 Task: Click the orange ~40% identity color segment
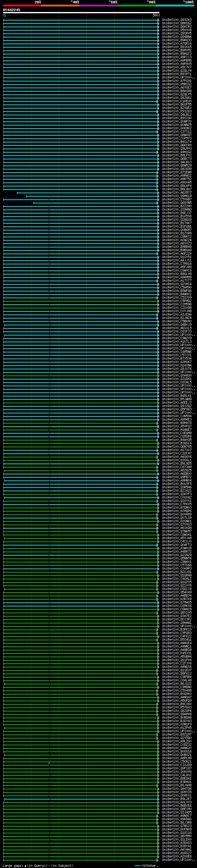coord(60,6)
